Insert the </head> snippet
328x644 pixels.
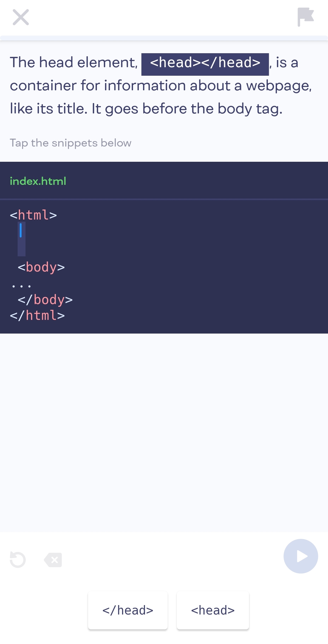pyautogui.click(x=128, y=610)
